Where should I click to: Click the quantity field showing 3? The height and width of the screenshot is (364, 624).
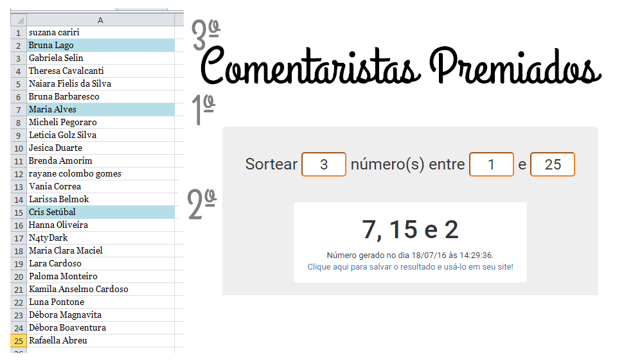click(x=323, y=164)
